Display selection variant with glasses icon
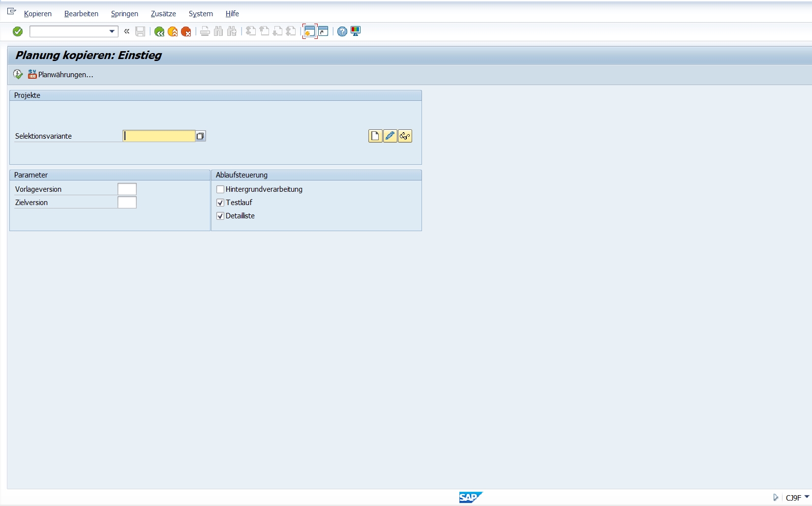 point(405,136)
